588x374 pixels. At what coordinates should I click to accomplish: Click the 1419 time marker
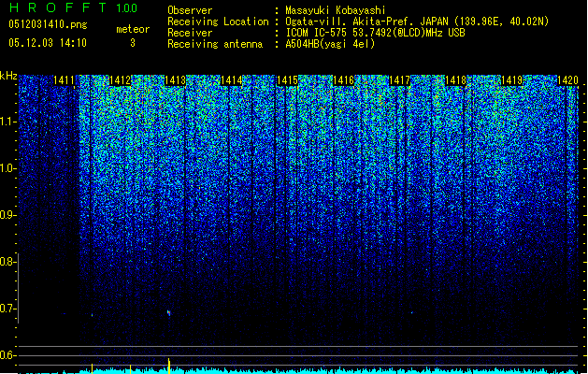tap(512, 80)
